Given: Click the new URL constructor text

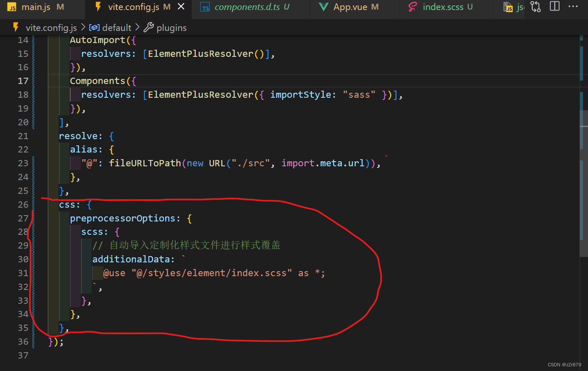Looking at the screenshot, I should click(x=206, y=163).
